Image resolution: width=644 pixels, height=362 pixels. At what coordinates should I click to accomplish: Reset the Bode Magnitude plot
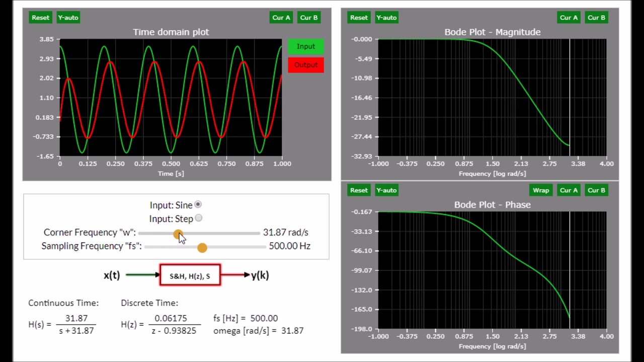click(x=359, y=18)
